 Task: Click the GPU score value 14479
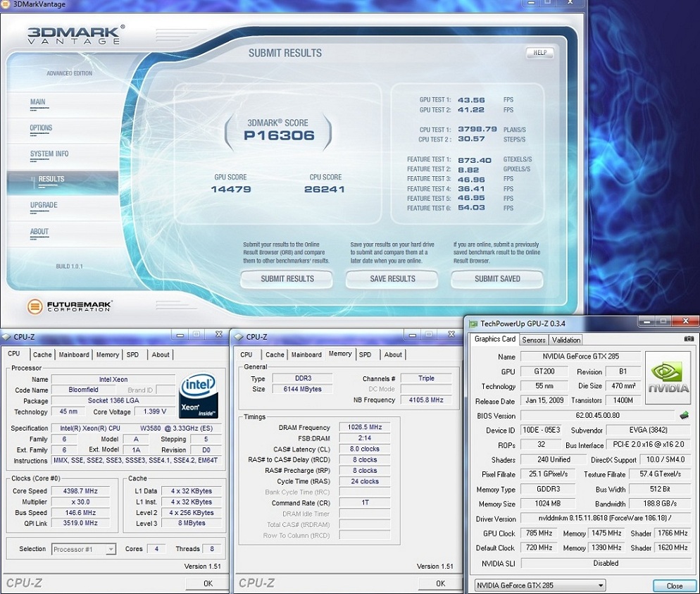click(231, 190)
